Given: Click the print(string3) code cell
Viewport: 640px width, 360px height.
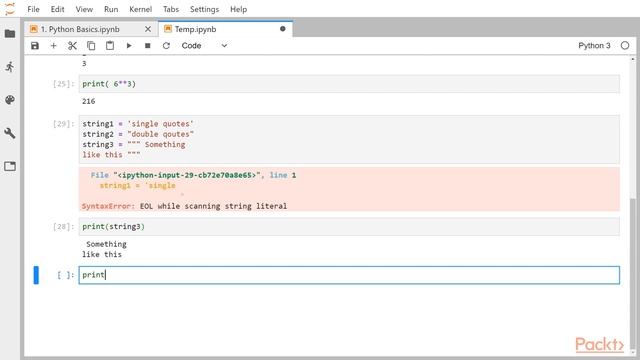Looking at the screenshot, I should click(x=349, y=227).
